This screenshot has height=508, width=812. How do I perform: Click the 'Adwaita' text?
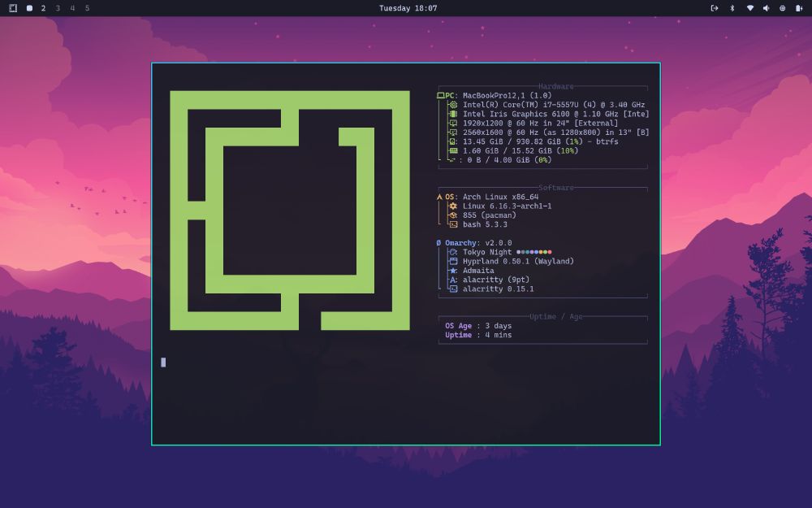(478, 271)
